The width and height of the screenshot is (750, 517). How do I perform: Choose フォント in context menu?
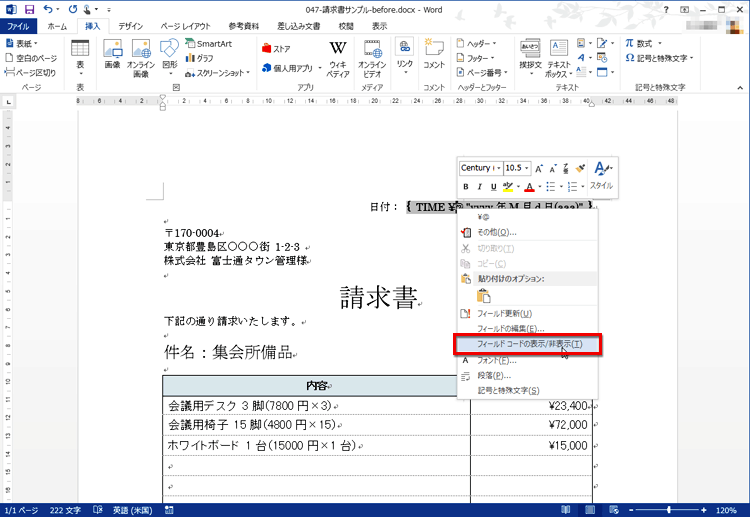pyautogui.click(x=528, y=361)
